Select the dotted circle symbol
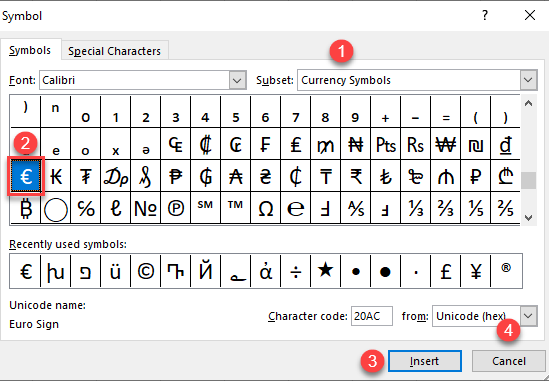 [x=56, y=208]
